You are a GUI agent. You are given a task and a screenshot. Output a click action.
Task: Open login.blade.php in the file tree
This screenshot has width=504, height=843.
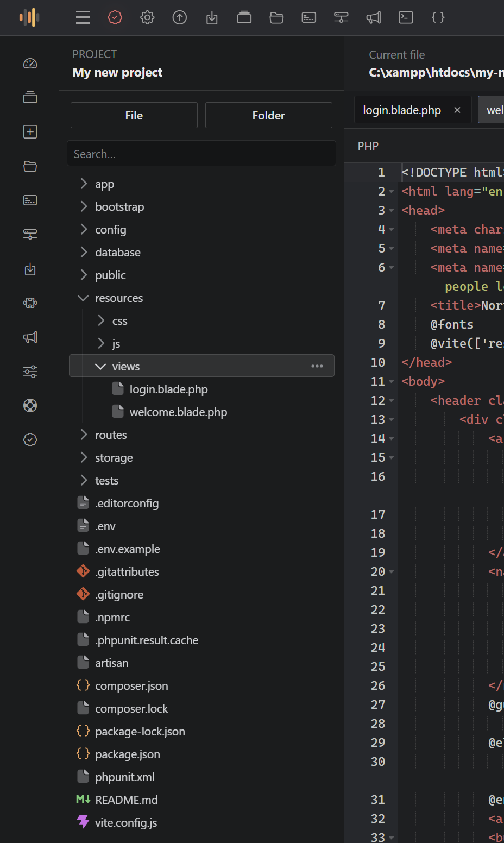(x=168, y=389)
